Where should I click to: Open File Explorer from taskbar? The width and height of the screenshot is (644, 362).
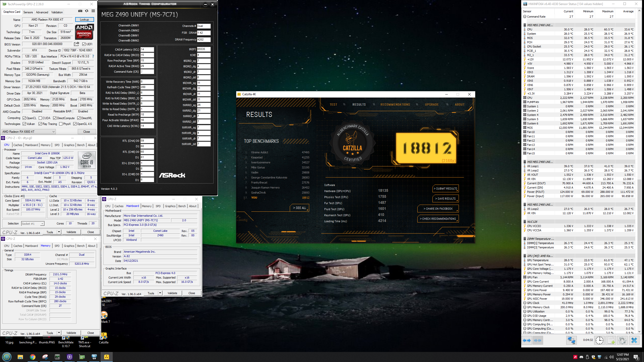[20, 357]
